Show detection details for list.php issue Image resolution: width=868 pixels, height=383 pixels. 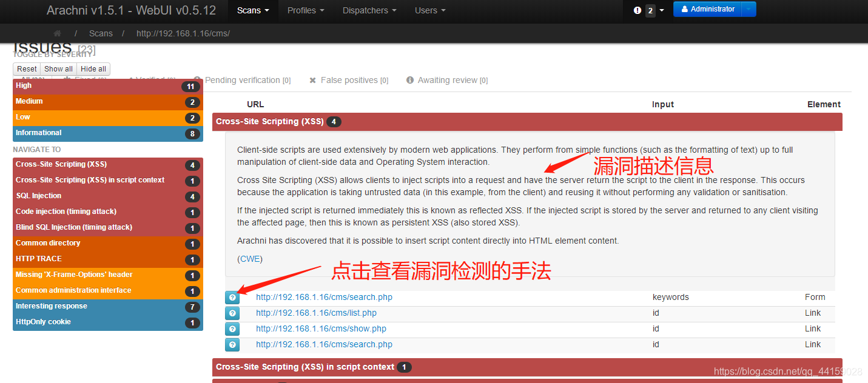pos(232,313)
